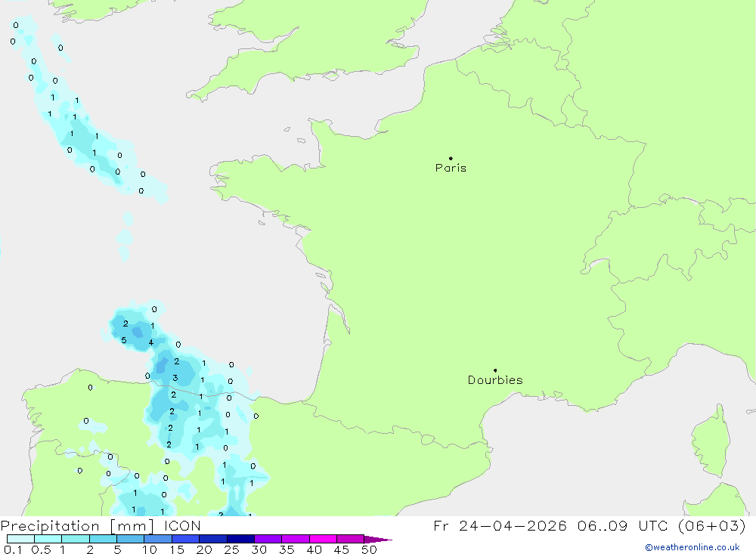
Task: Click the legend label 35
Action: tap(287, 549)
